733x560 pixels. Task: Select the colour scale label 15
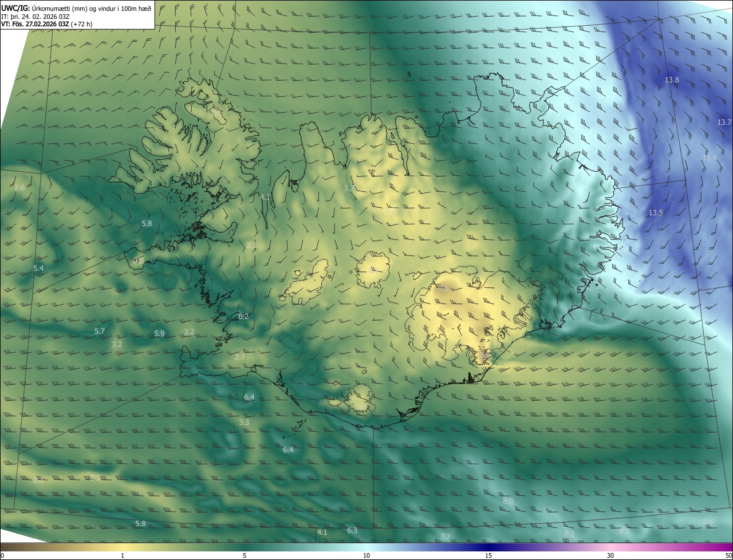click(x=488, y=555)
